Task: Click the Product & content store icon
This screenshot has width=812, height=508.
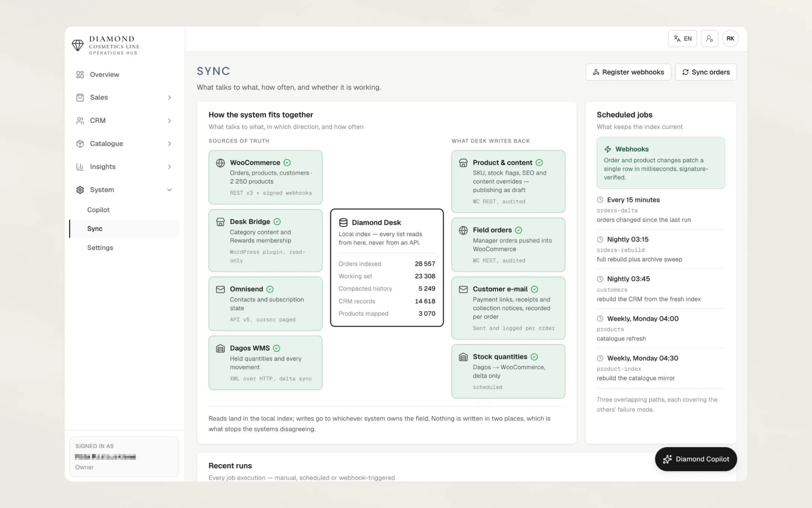Action: [463, 163]
